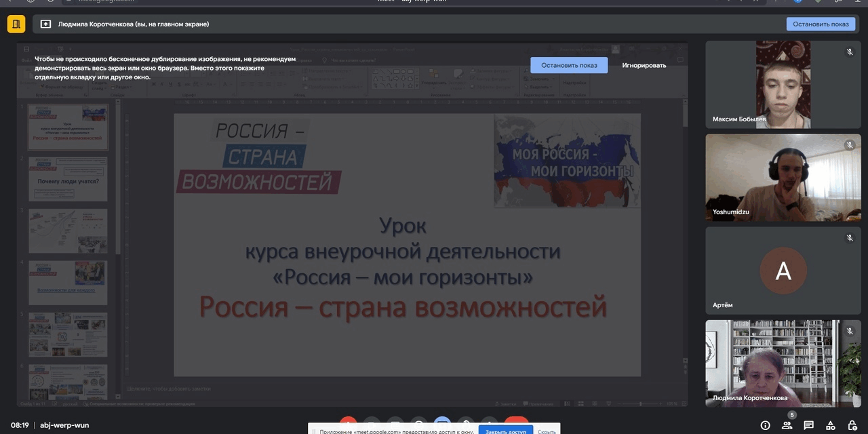
Task: Select slide 3 thumbnail with road map
Action: [x=67, y=231]
